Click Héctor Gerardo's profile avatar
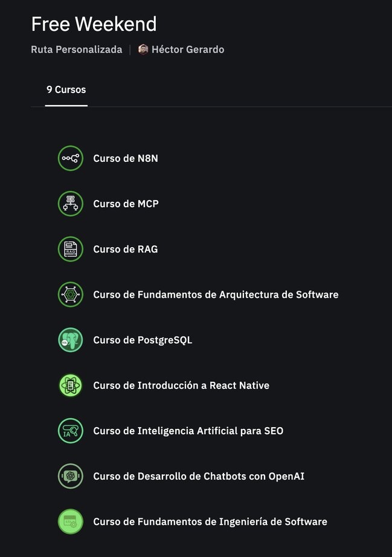The image size is (392, 557). pos(143,50)
